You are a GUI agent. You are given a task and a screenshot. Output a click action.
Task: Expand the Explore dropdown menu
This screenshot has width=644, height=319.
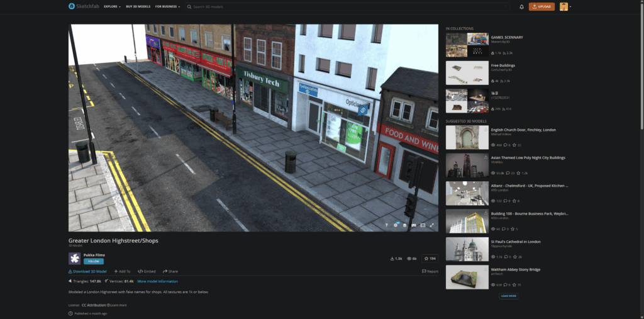coord(111,7)
